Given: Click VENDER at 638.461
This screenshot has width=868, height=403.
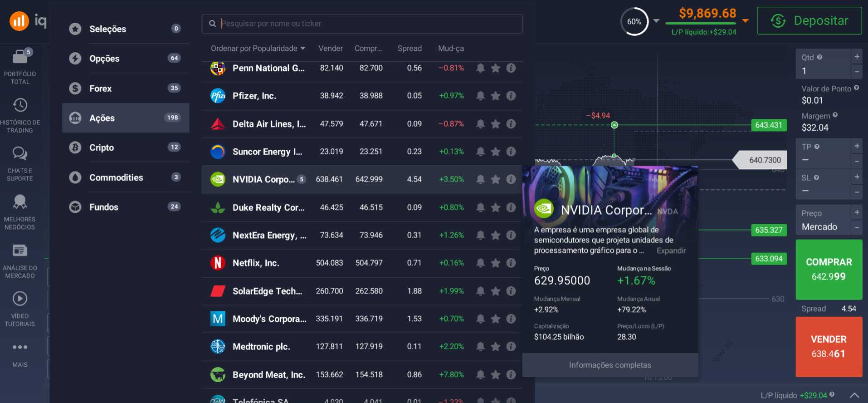Looking at the screenshot, I should click(829, 347).
